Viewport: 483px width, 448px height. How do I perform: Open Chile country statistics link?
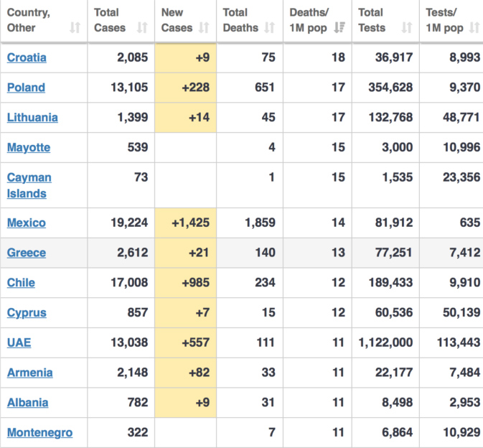tap(21, 283)
